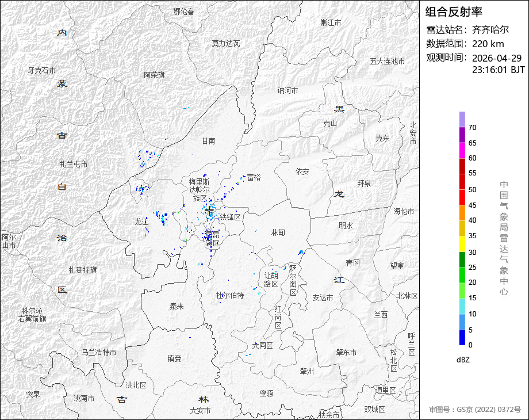529x420 pixels.
Task: Click the vertical 中国气象局雷达气象中心 credit text
Action: [504, 238]
